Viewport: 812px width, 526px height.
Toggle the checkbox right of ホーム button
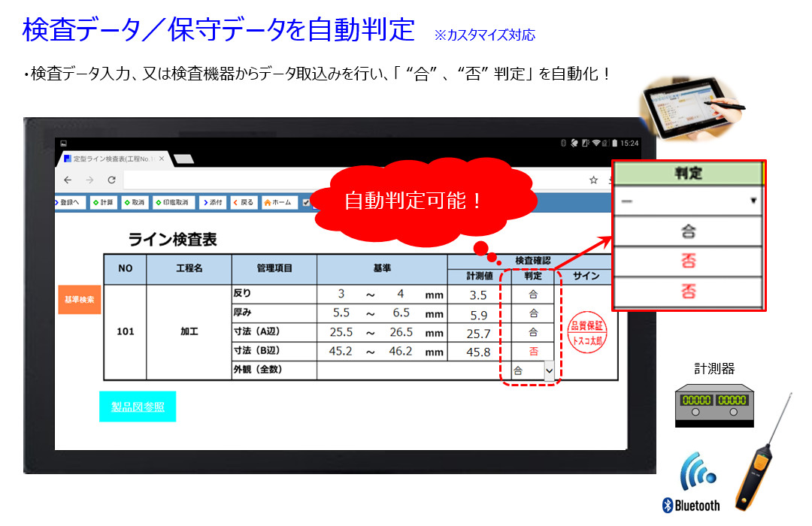click(306, 202)
